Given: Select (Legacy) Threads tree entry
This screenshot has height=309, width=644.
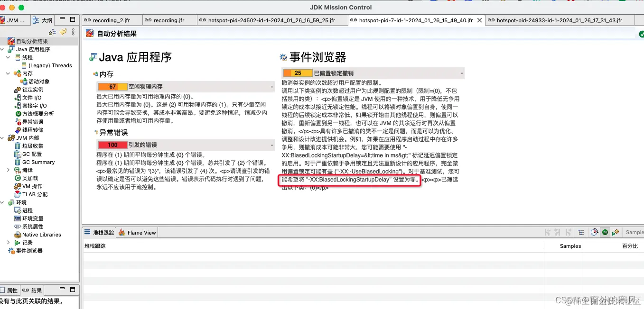Looking at the screenshot, I should tap(50, 65).
